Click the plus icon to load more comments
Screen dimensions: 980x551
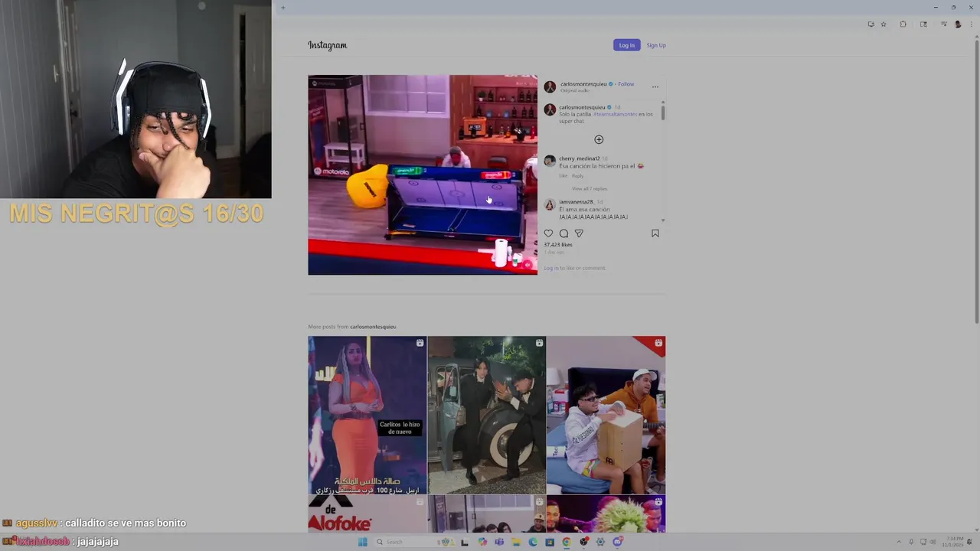tap(599, 139)
